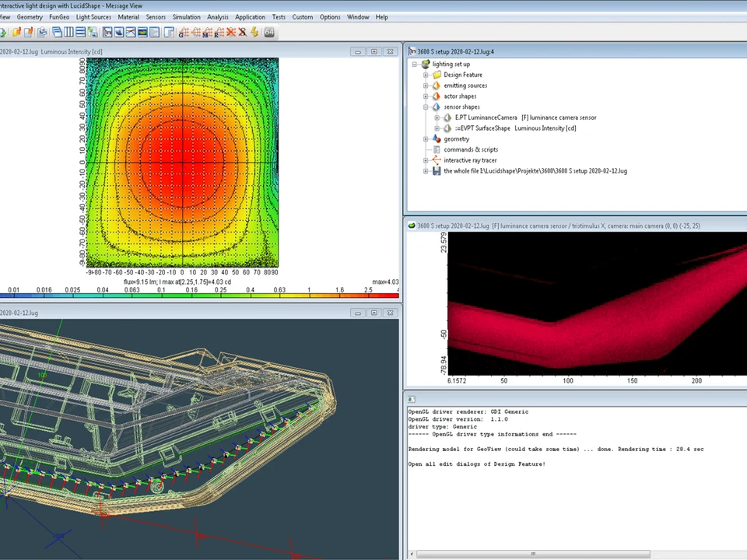Click the orange crossed-out grid icon
The image size is (747, 560).
[x=231, y=32]
